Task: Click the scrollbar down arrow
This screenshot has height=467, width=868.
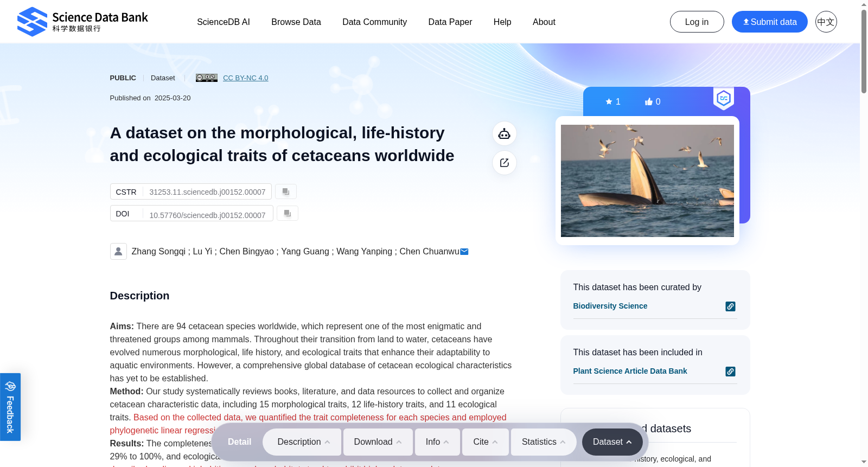Action: [864, 462]
